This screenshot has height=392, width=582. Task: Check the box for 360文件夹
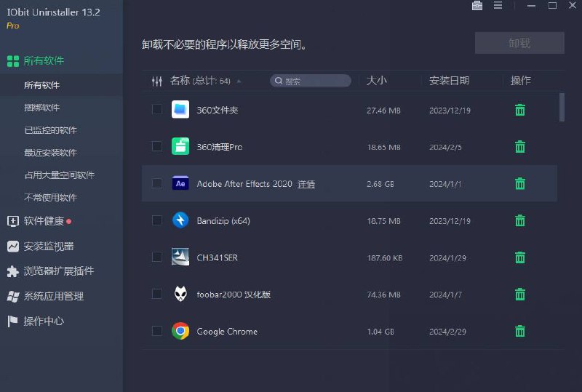(x=157, y=110)
